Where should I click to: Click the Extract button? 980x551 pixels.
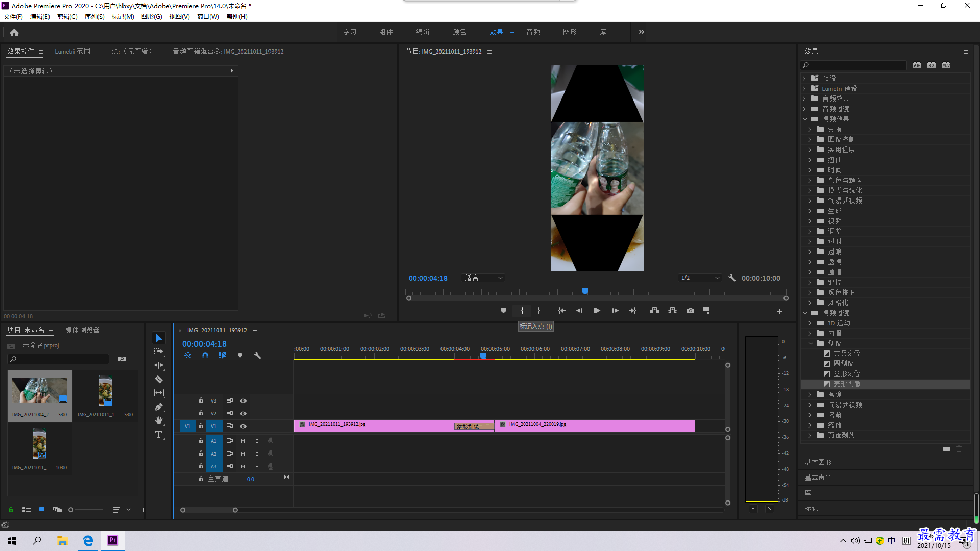point(672,311)
